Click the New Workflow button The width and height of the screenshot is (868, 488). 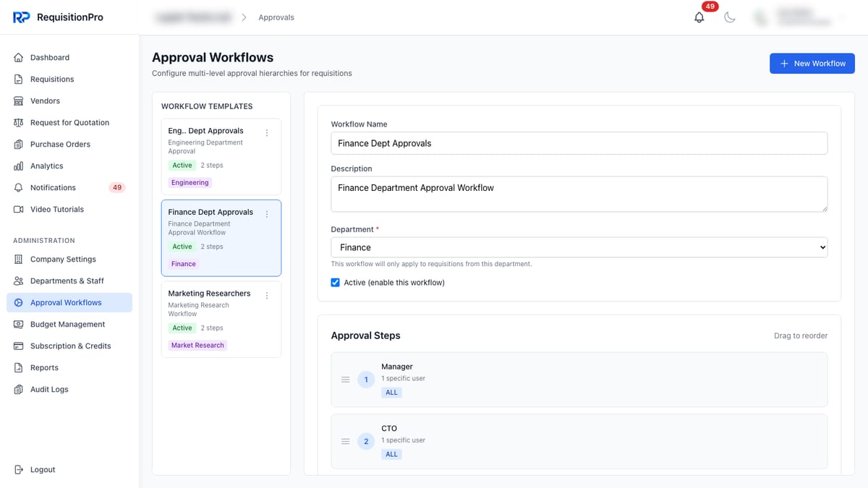[812, 64]
